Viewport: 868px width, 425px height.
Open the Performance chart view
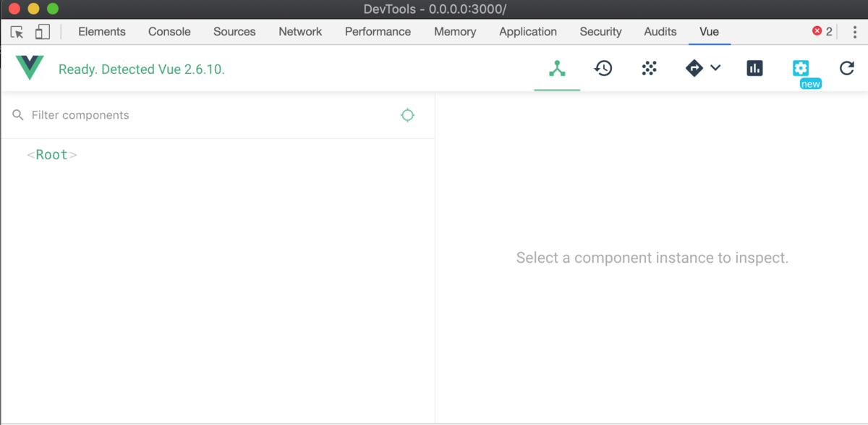[754, 69]
